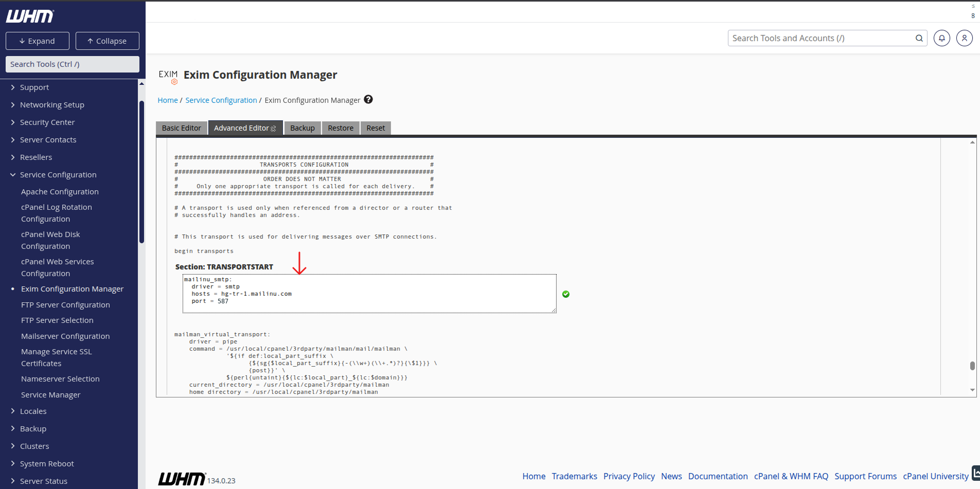
Task: Expand the Networking Setup section
Action: pos(52,105)
